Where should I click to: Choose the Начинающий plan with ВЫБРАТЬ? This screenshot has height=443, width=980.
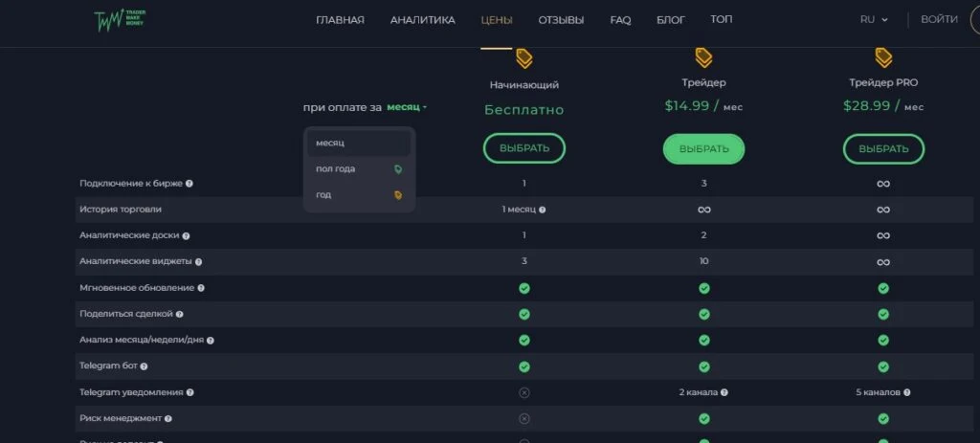coord(524,148)
